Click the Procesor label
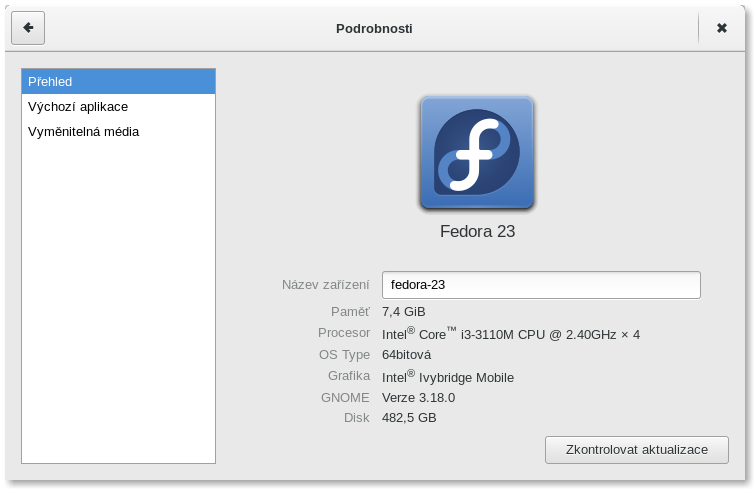 [344, 332]
